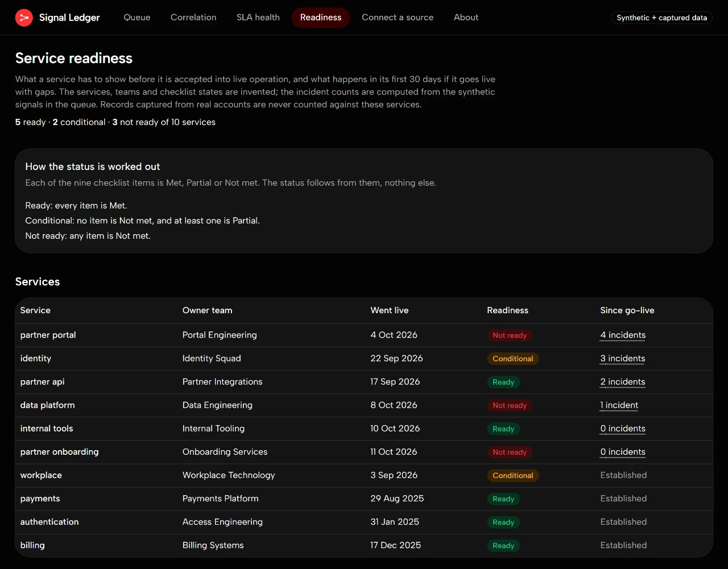728x569 pixels.
Task: Open partner portal's 4 incidents link
Action: (623, 335)
